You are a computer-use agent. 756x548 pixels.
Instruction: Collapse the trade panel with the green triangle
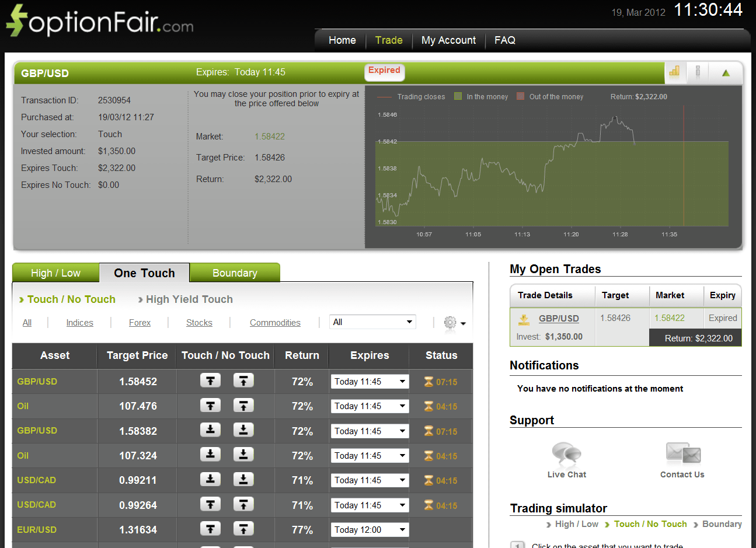click(726, 72)
